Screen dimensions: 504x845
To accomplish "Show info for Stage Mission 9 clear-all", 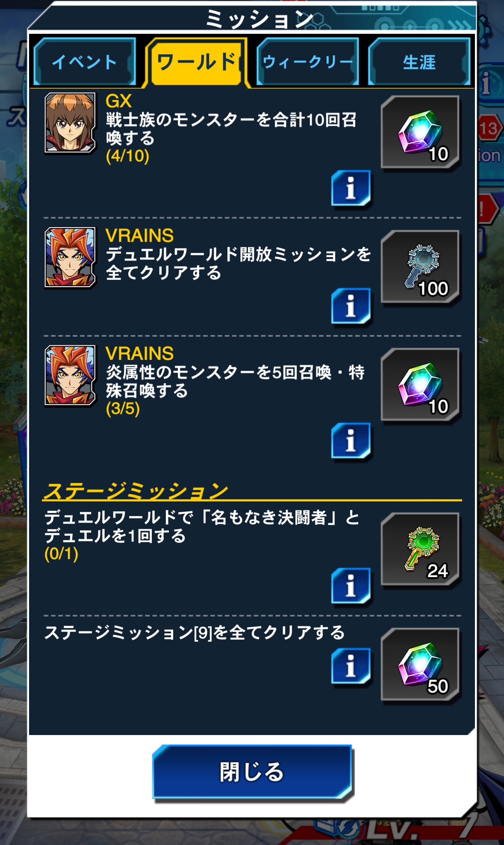I will (351, 666).
